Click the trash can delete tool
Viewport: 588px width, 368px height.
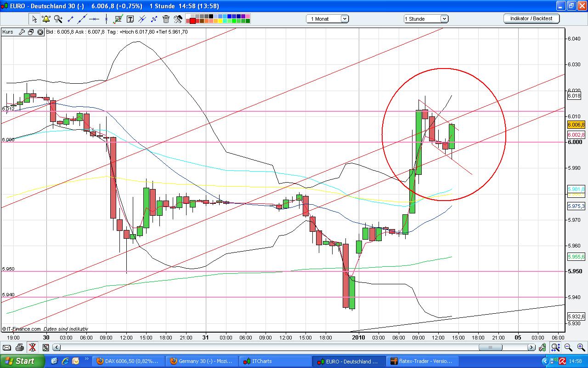(166, 19)
